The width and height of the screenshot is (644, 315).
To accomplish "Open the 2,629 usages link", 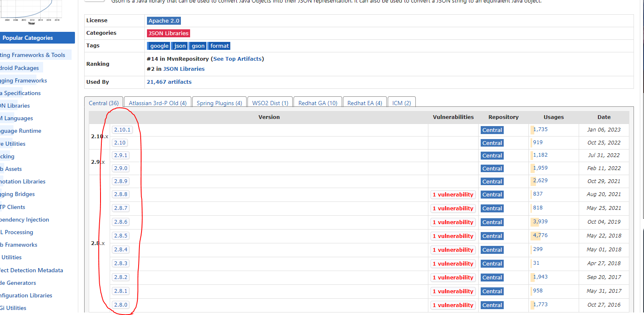I will [x=540, y=181].
